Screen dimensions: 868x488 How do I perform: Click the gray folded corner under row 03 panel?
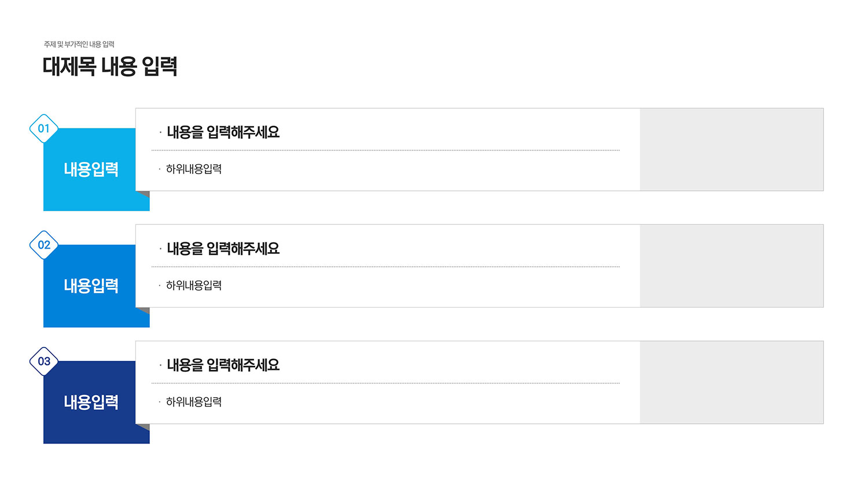145,427
